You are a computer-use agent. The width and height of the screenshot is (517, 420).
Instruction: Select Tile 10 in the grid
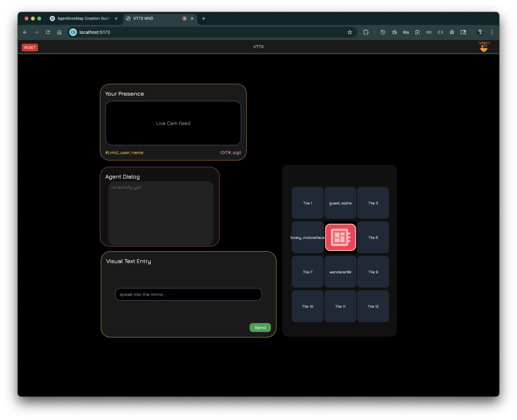click(308, 306)
